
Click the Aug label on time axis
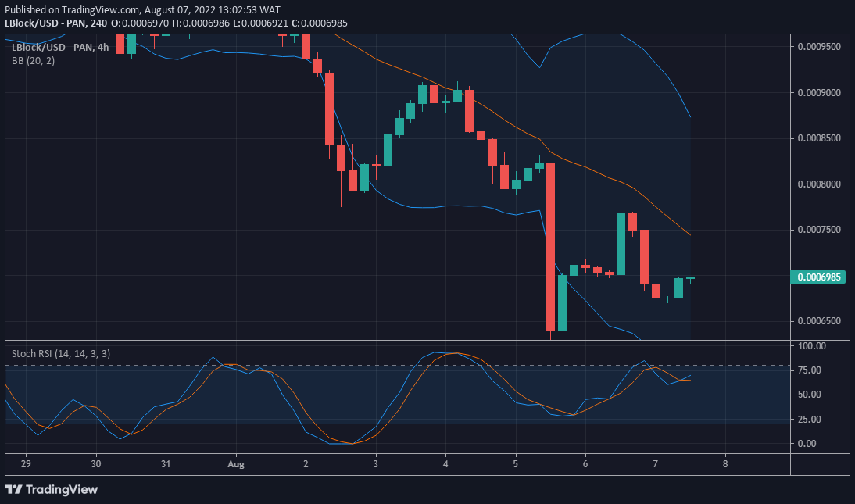[x=235, y=464]
